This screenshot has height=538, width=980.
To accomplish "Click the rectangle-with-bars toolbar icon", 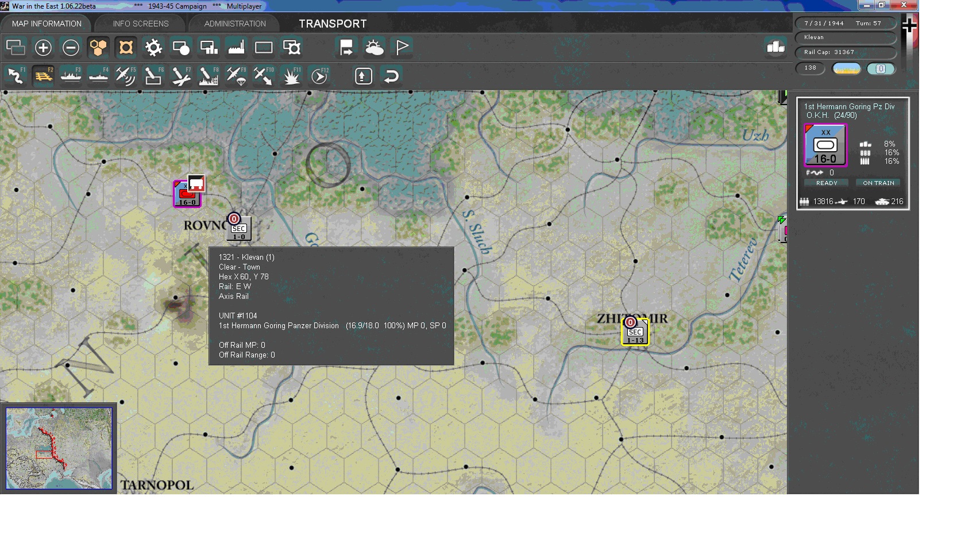I will coord(209,47).
